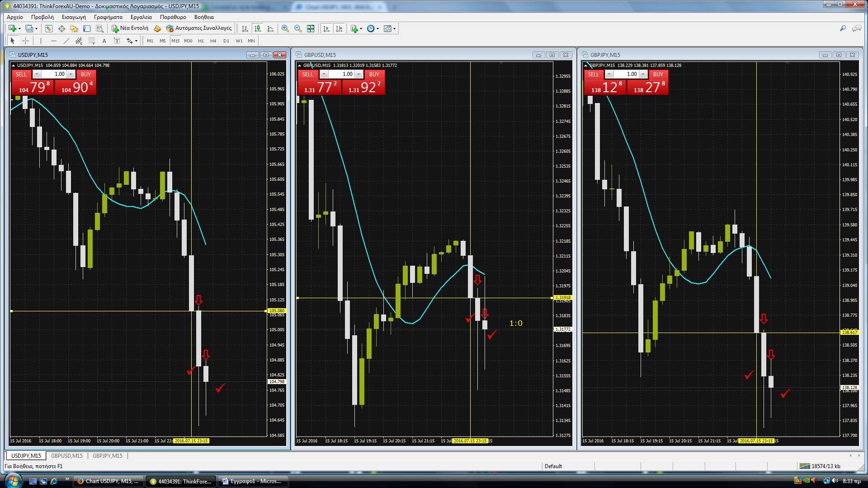Open the chart templates dropdown

[x=395, y=29]
